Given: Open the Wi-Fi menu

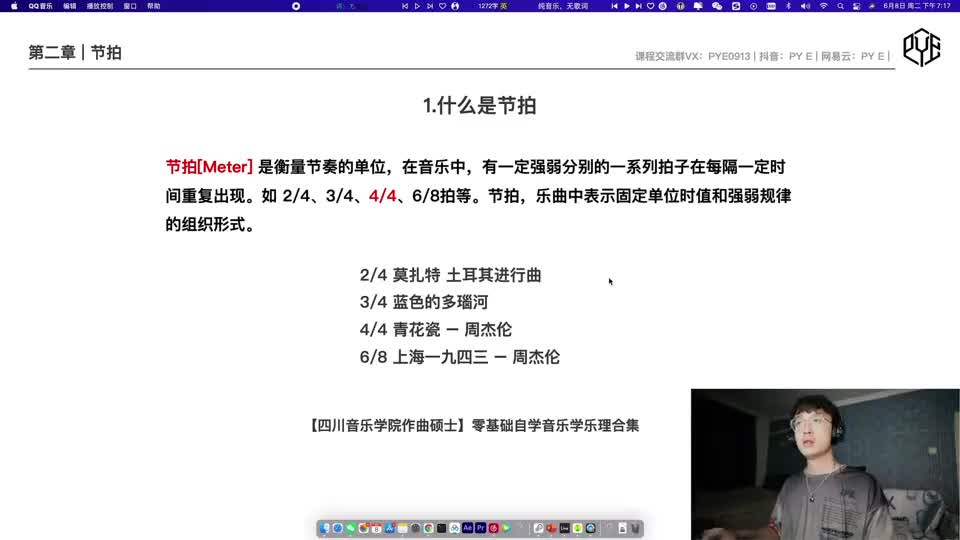Looking at the screenshot, I should [x=823, y=6].
